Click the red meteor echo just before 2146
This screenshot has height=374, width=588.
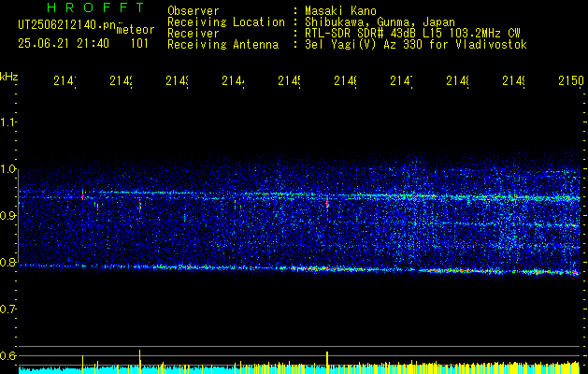[x=327, y=202]
